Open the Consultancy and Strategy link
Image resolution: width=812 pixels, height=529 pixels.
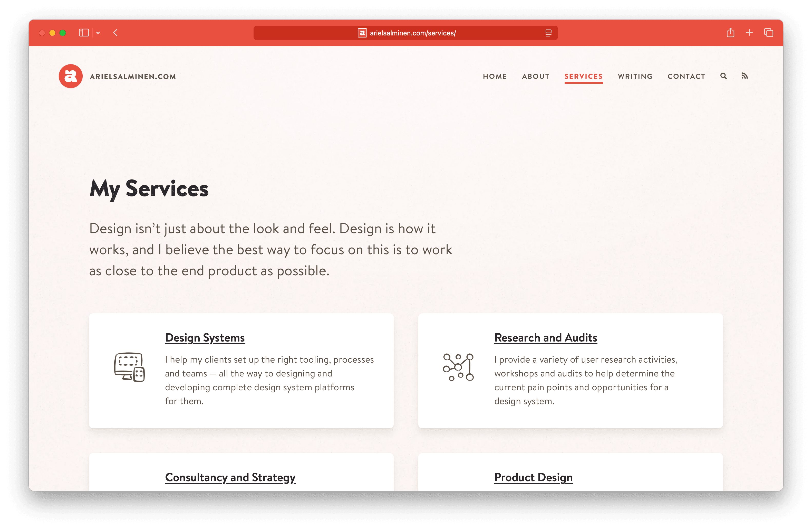click(x=230, y=477)
